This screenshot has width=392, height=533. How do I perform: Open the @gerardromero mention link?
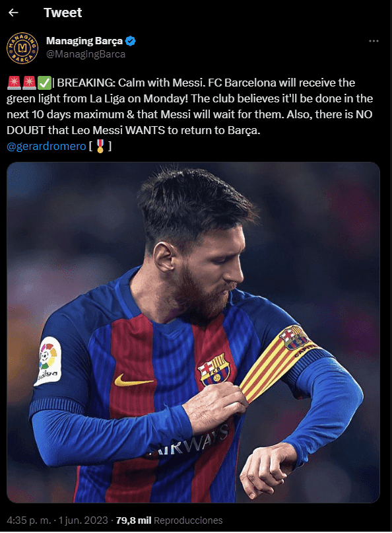click(x=46, y=146)
